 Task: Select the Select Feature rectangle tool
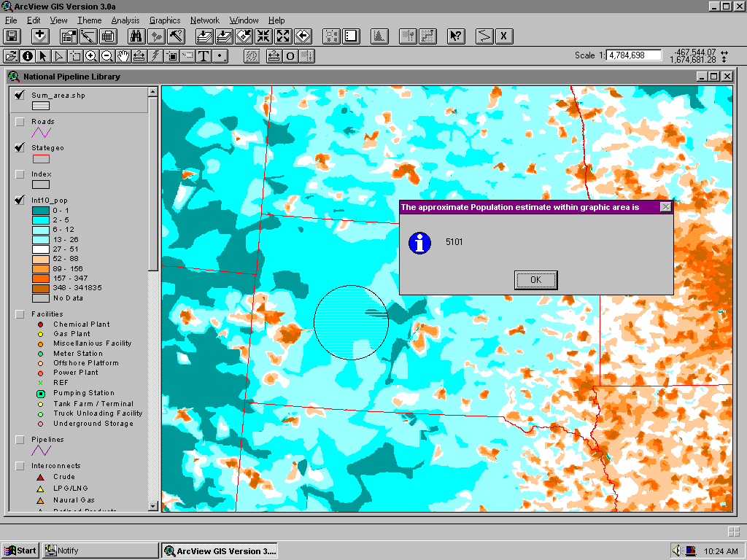coord(75,56)
